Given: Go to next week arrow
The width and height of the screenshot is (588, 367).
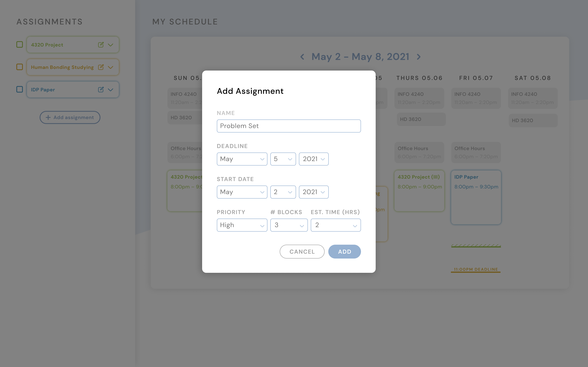Looking at the screenshot, I should point(419,57).
